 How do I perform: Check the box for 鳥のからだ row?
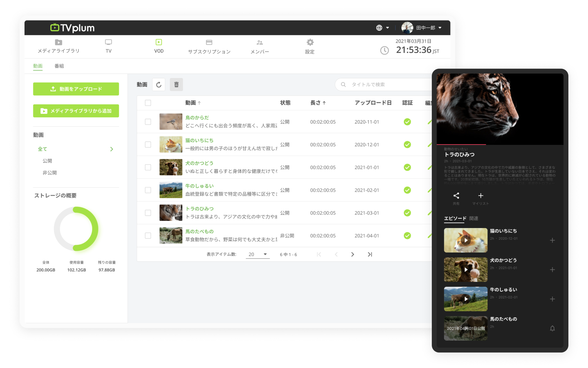pyautogui.click(x=148, y=122)
